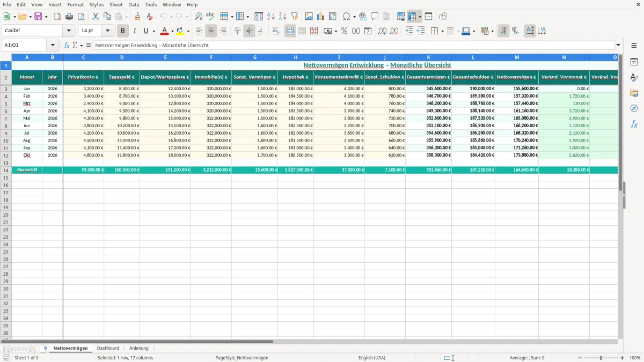Image resolution: width=644 pixels, height=362 pixels.
Task: Format as percent
Action: [x=344, y=31]
